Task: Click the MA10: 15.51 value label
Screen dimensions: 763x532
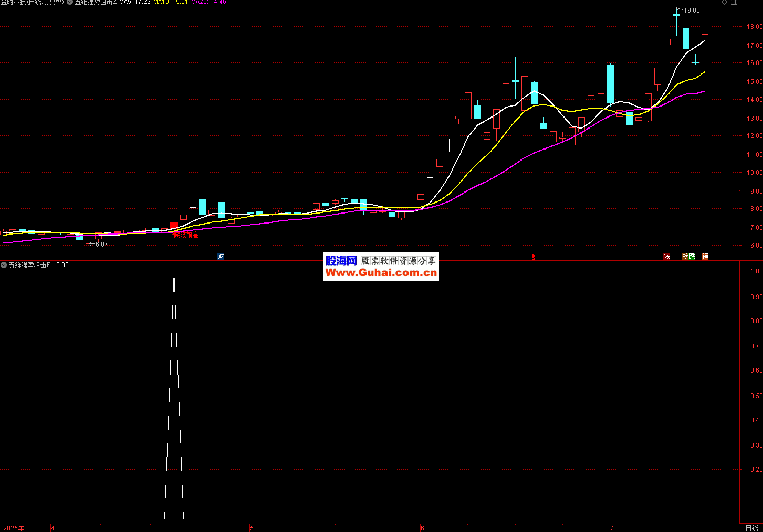Action: tap(171, 2)
